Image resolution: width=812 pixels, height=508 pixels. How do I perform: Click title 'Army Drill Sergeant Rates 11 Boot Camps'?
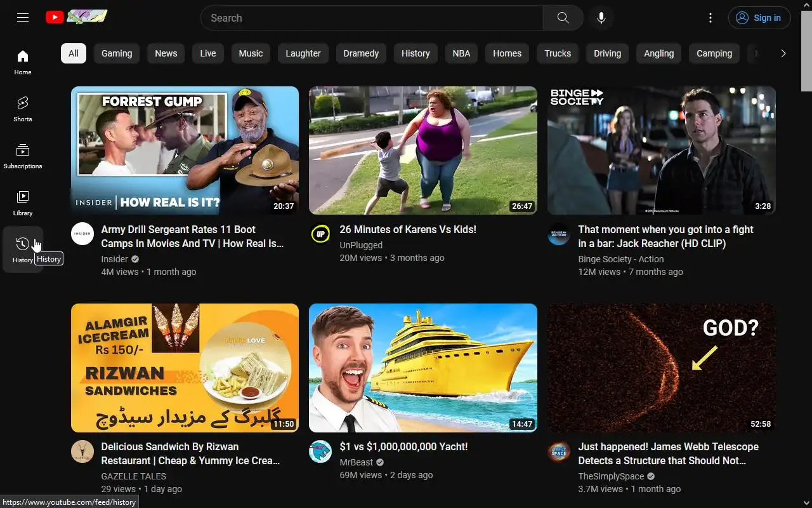point(192,236)
